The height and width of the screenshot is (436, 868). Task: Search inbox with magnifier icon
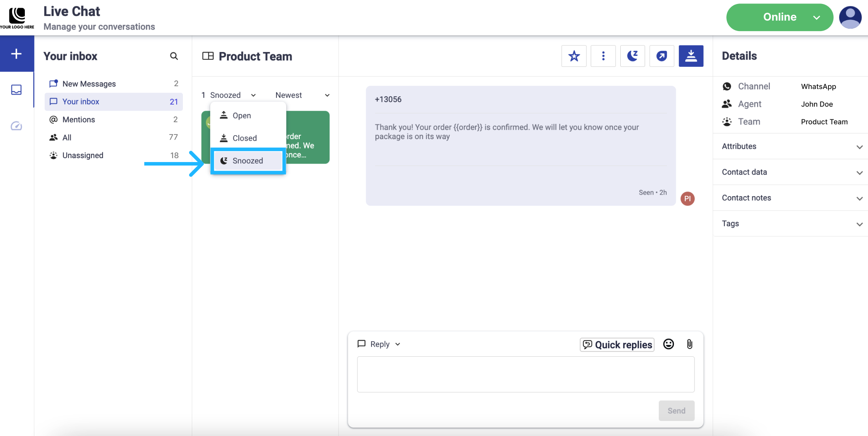tap(174, 56)
